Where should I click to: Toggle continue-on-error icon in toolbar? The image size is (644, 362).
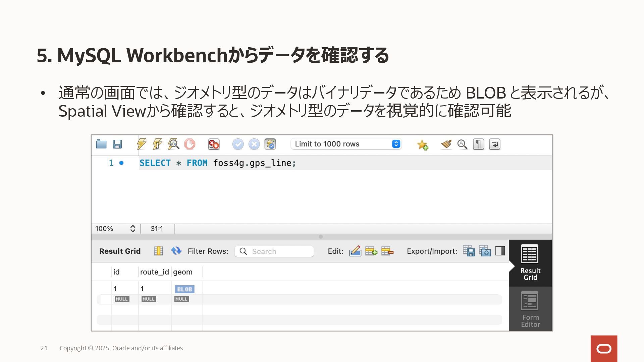coord(214,144)
